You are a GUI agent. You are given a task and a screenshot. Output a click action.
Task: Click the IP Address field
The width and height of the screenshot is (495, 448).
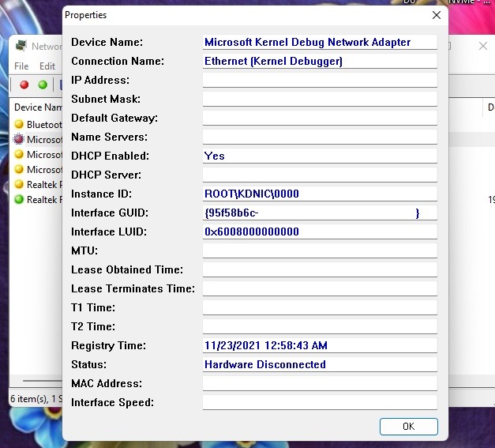320,81
